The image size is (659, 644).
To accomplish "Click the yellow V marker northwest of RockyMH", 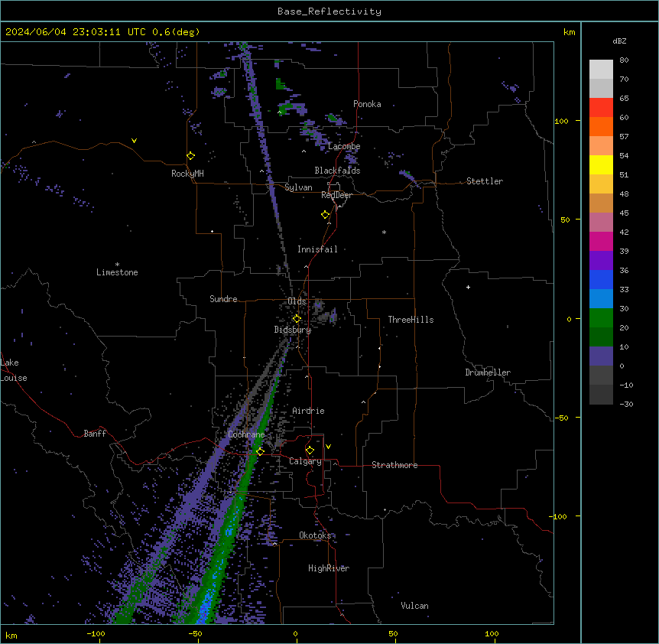I will pyautogui.click(x=134, y=141).
